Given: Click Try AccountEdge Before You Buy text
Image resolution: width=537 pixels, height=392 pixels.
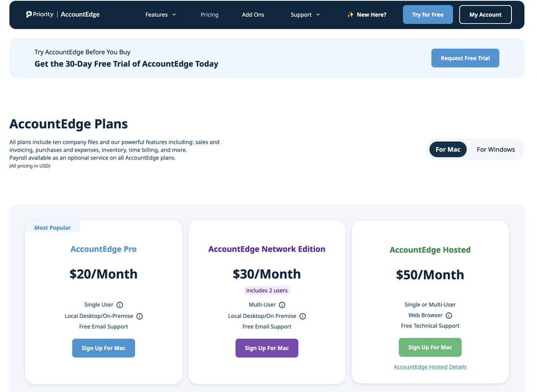Looking at the screenshot, I should [82, 52].
